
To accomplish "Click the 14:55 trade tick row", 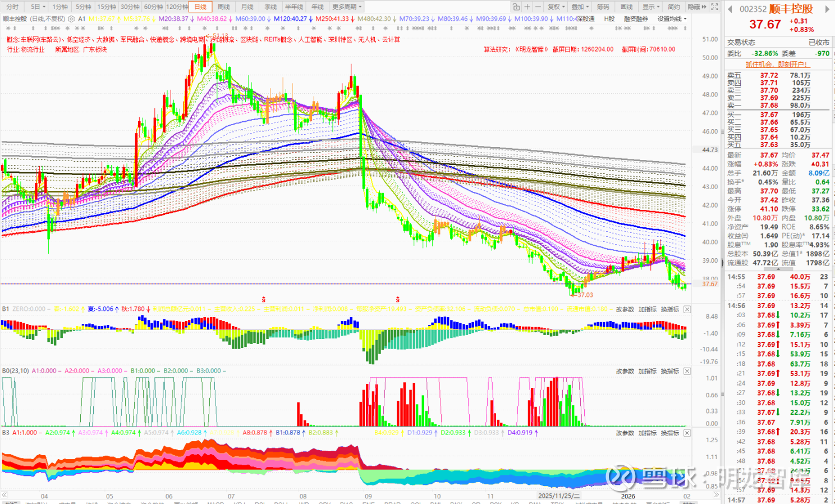I will pyautogui.click(x=778, y=277).
